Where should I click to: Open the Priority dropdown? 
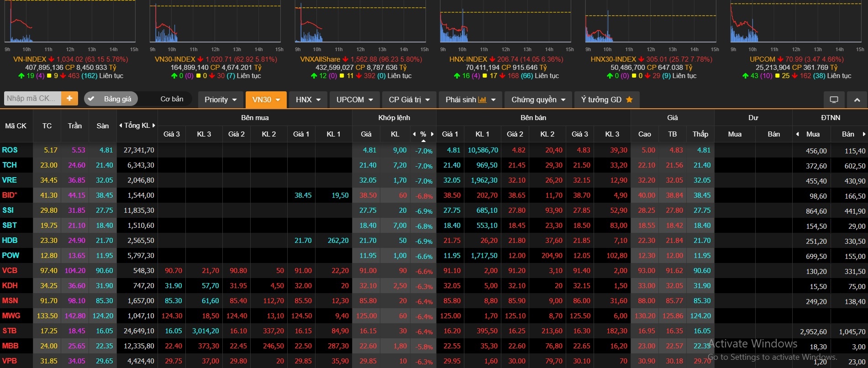[221, 100]
